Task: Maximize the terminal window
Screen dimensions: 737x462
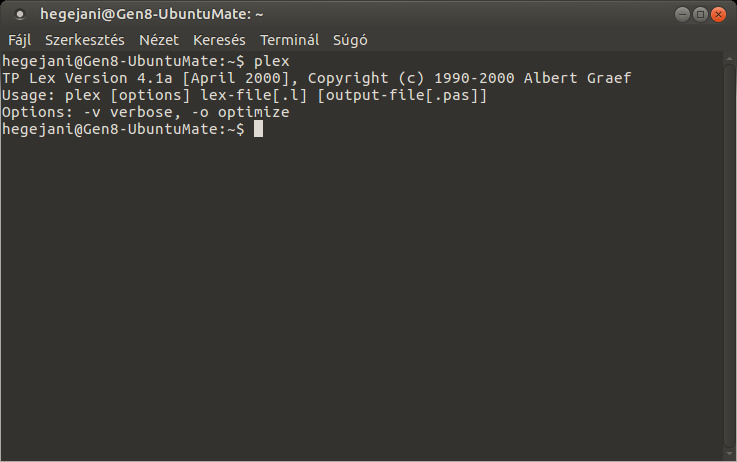Action: (x=700, y=15)
